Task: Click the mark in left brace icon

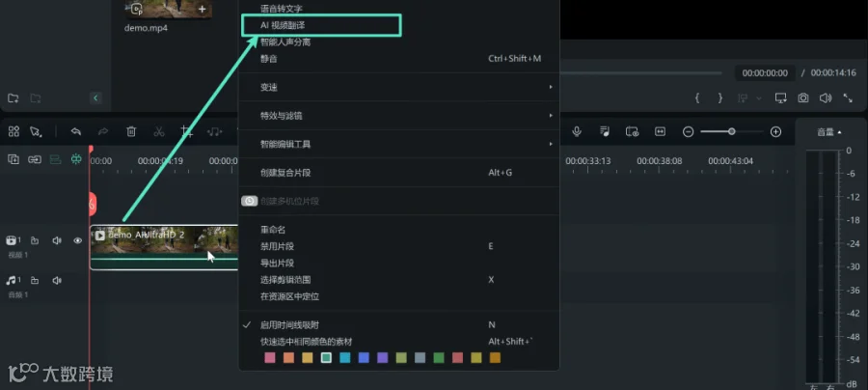Action: click(x=697, y=98)
